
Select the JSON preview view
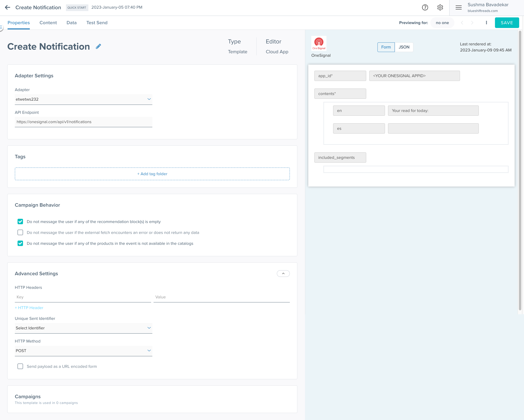click(x=404, y=47)
